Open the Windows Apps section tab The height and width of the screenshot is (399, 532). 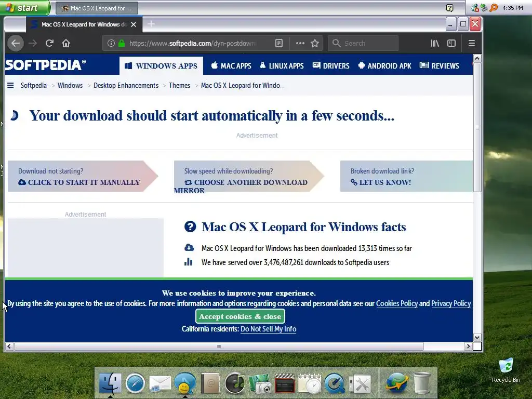161,66
